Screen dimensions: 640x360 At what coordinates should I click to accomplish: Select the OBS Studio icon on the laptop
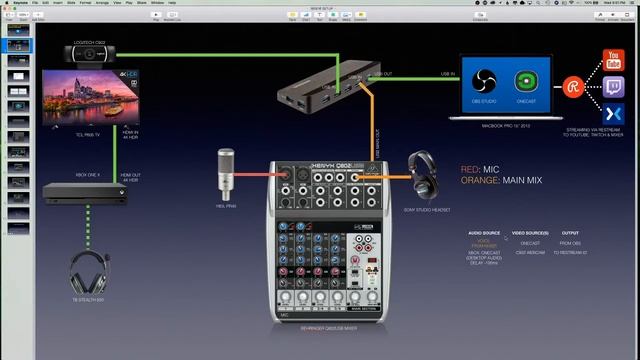484,82
